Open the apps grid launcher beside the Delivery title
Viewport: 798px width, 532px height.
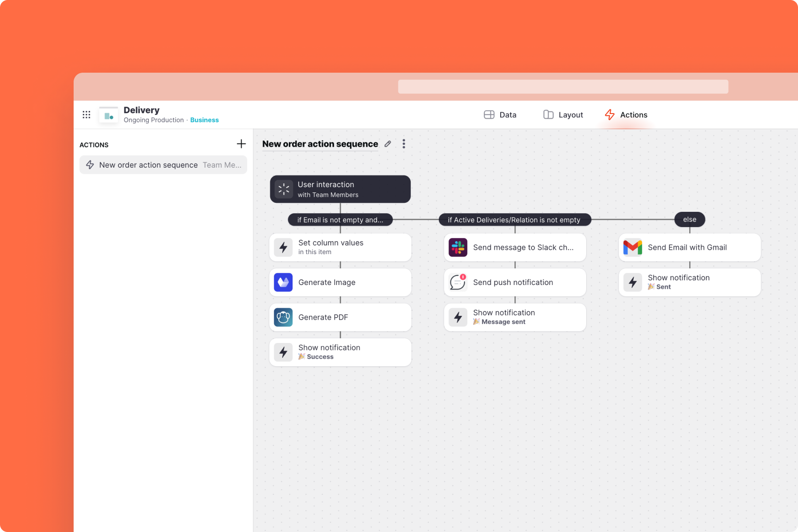pyautogui.click(x=86, y=114)
